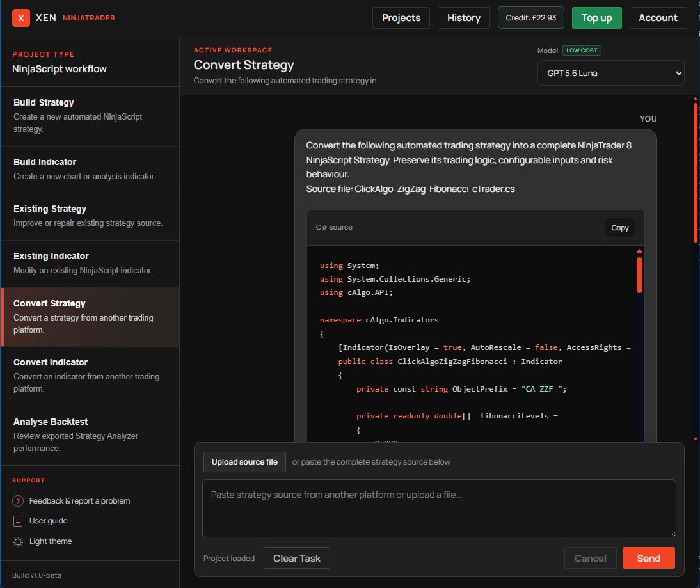
Task: Open the GPT 5.6 Luna model dropdown
Action: point(610,73)
